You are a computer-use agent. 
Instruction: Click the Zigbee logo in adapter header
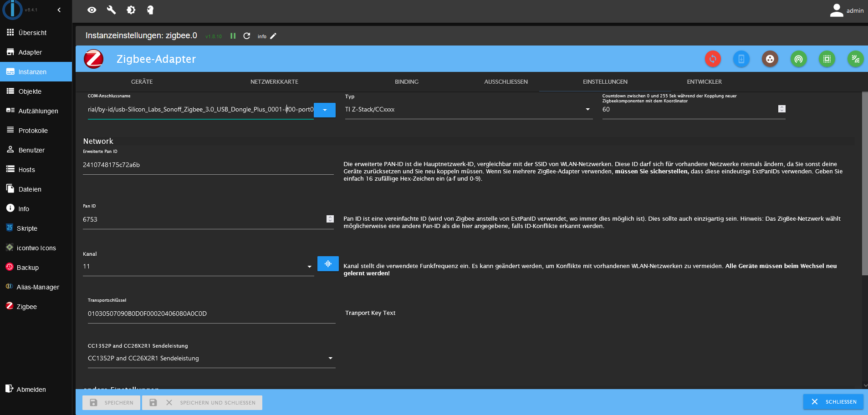tap(94, 59)
